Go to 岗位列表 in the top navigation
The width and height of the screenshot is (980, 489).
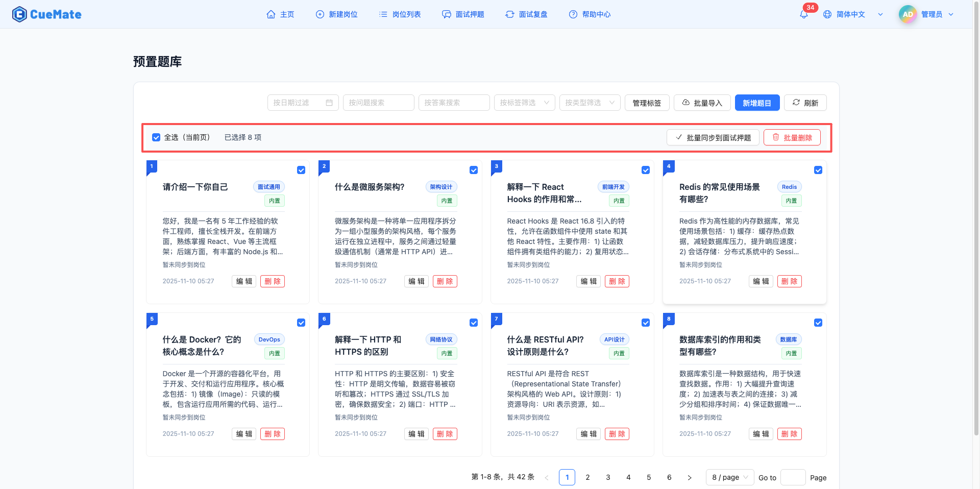pyautogui.click(x=400, y=14)
